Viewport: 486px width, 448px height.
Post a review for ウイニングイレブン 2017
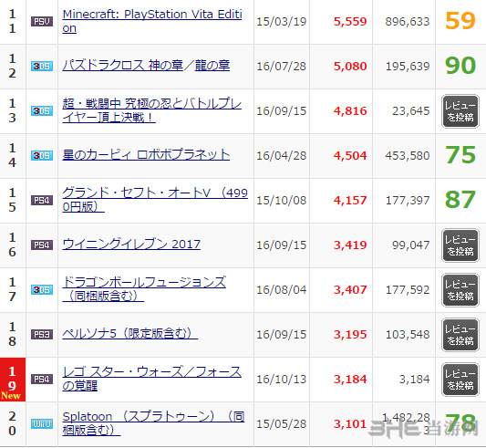(460, 245)
